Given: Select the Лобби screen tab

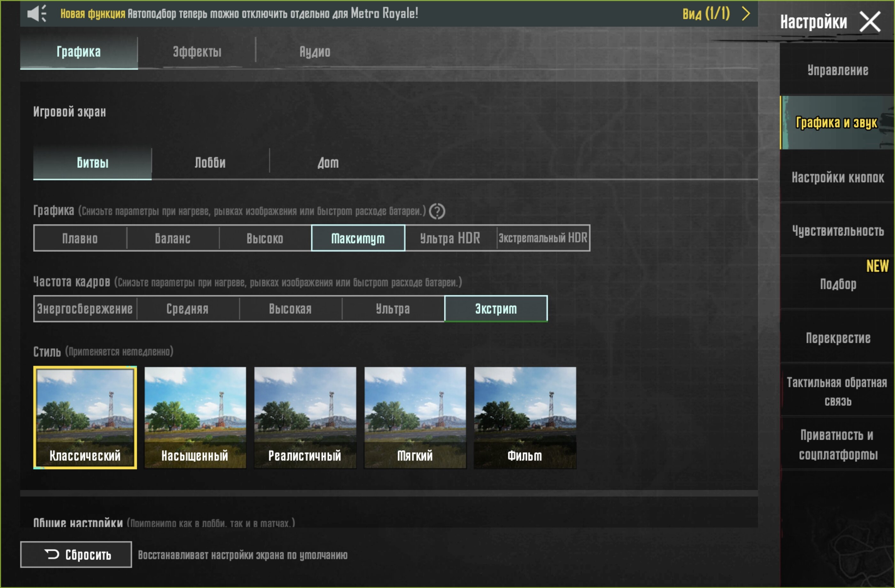Looking at the screenshot, I should (x=210, y=163).
